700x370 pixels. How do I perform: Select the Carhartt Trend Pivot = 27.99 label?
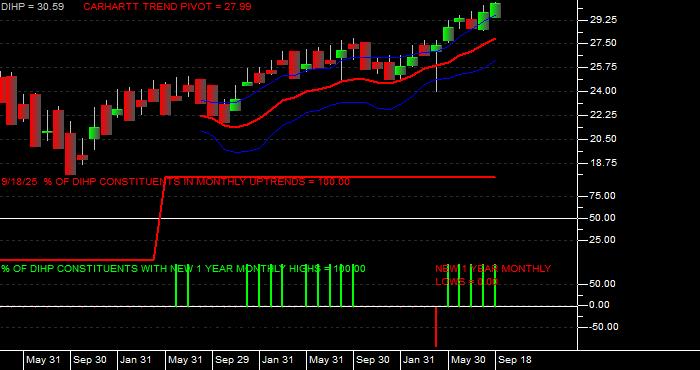[x=167, y=7]
